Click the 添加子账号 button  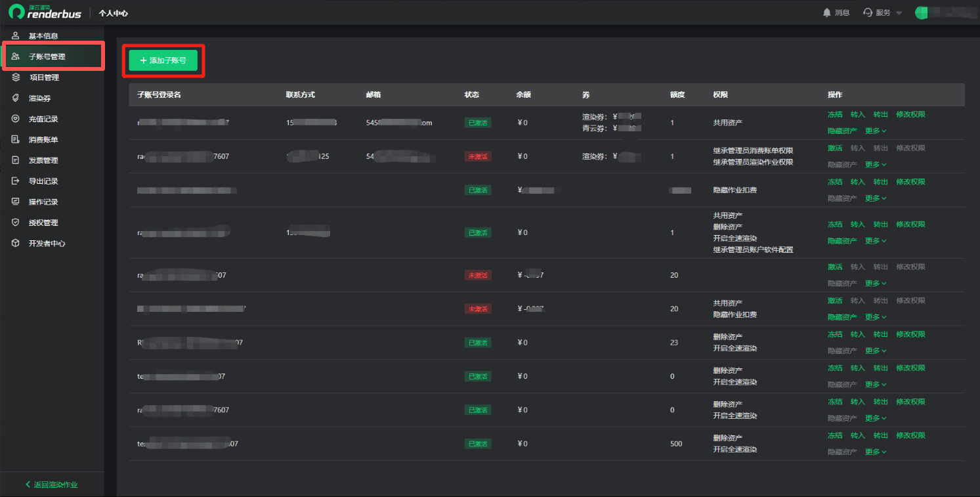[163, 60]
